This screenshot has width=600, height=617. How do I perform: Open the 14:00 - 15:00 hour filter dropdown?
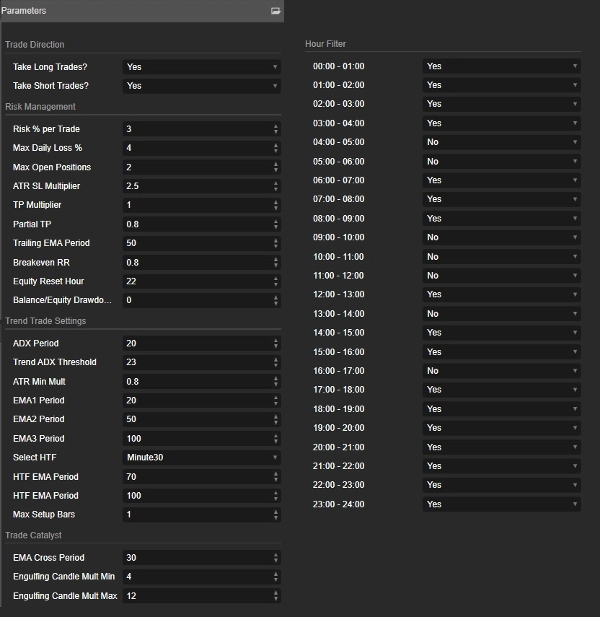502,333
